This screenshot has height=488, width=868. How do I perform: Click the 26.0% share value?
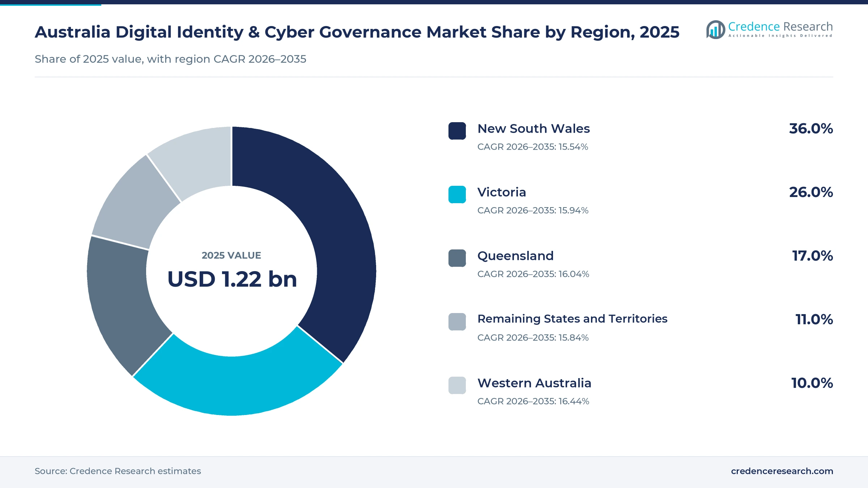[x=811, y=192]
